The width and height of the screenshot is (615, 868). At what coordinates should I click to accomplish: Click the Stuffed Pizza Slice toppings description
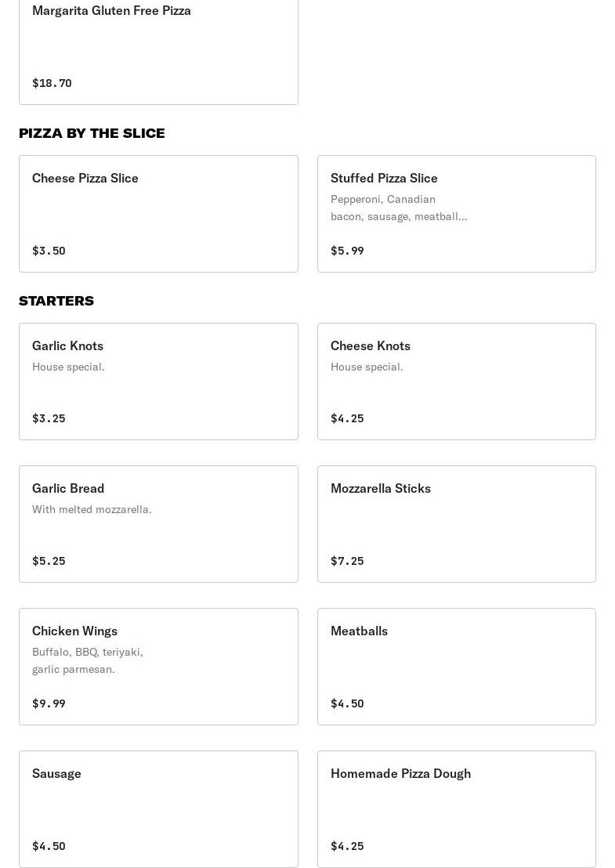pos(398,208)
